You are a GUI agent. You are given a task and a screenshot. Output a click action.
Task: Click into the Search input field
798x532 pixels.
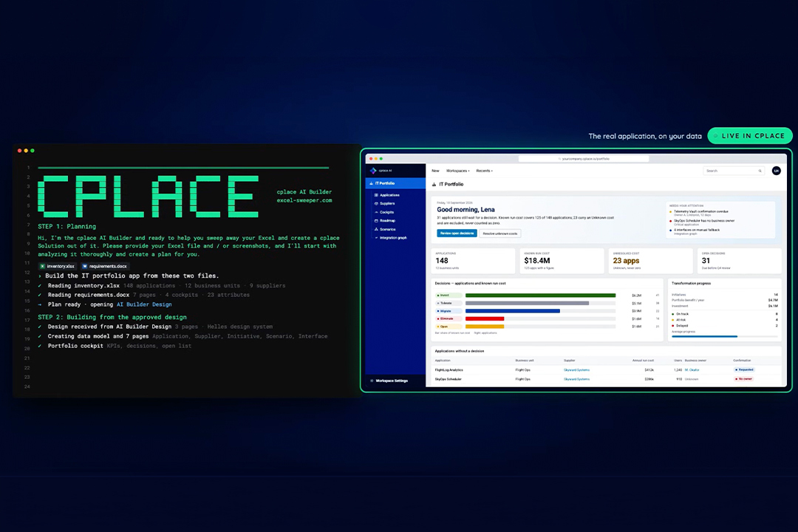tap(734, 171)
